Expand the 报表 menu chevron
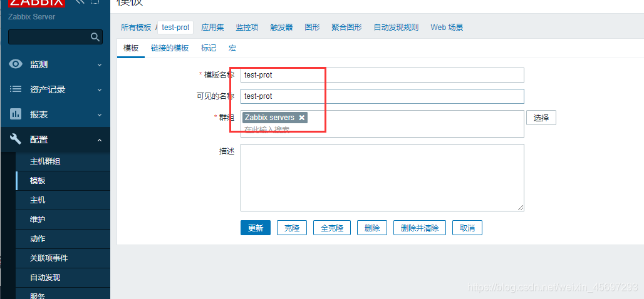The height and width of the screenshot is (299, 644). pos(100,115)
